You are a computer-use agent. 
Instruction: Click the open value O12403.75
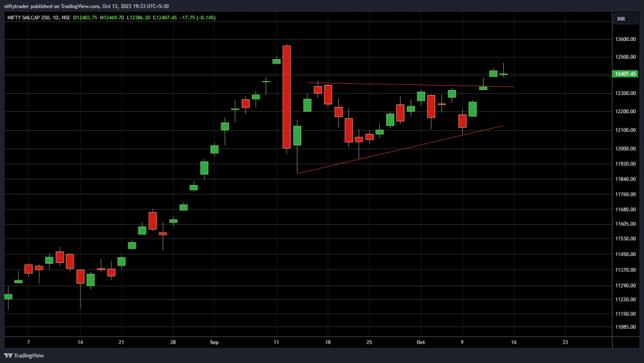(x=86, y=18)
